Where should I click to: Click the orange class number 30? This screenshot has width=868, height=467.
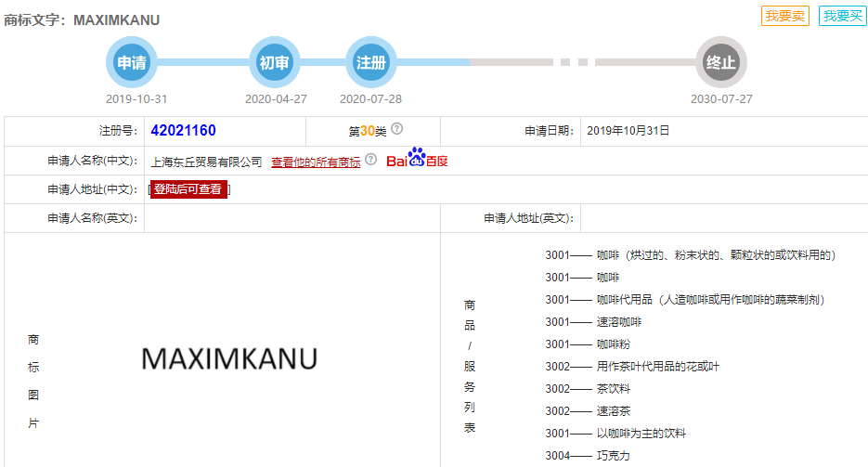368,131
